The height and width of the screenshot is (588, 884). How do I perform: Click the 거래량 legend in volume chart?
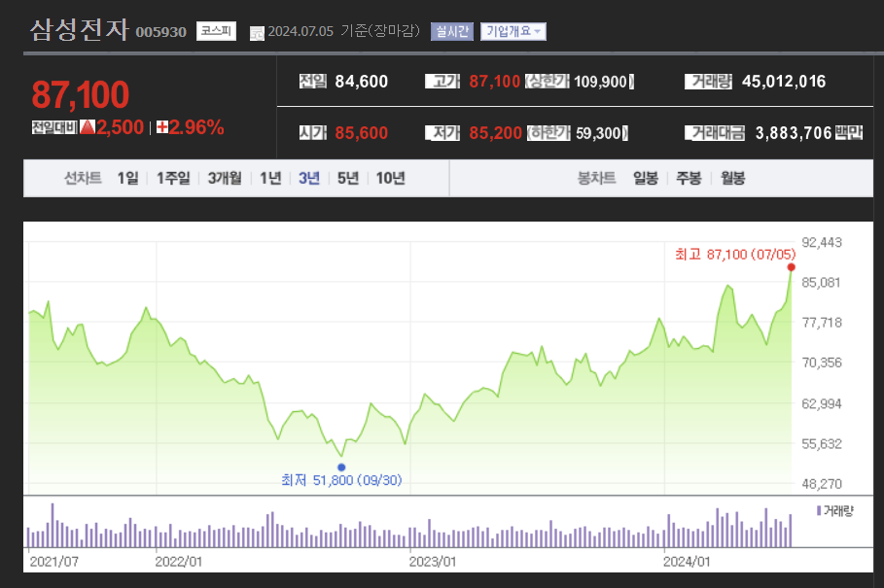click(x=835, y=511)
